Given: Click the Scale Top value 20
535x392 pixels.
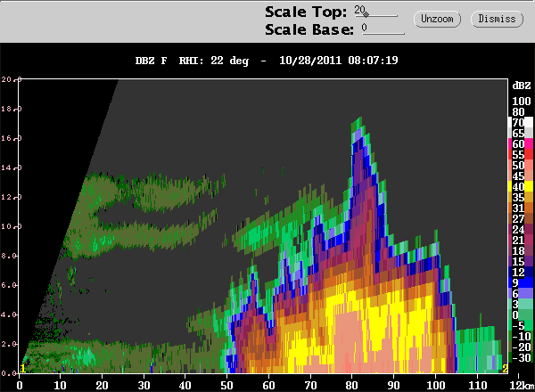Looking at the screenshot, I should 359,10.
